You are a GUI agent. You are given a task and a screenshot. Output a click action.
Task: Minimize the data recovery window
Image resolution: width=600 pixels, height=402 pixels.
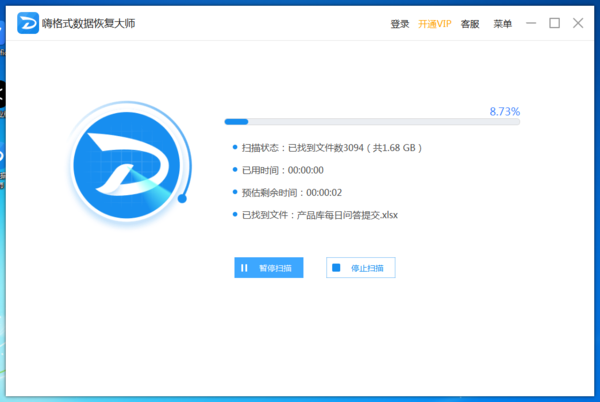(531, 23)
